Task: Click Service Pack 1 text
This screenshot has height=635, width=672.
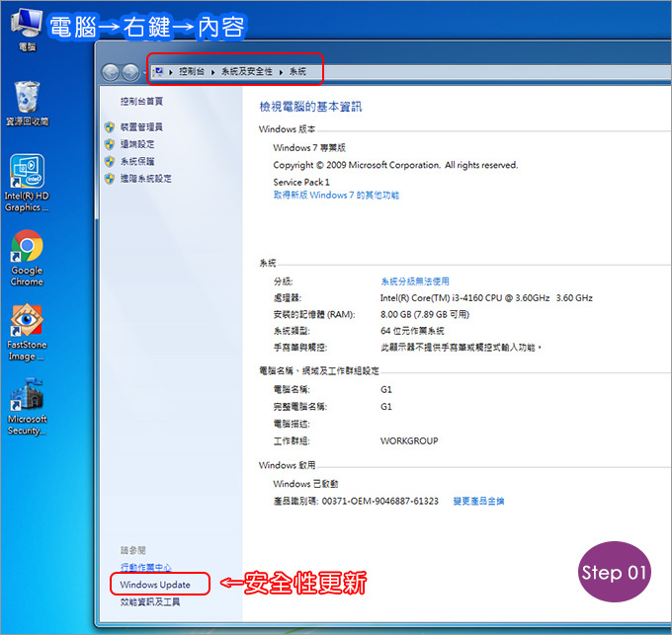Action: [x=301, y=182]
